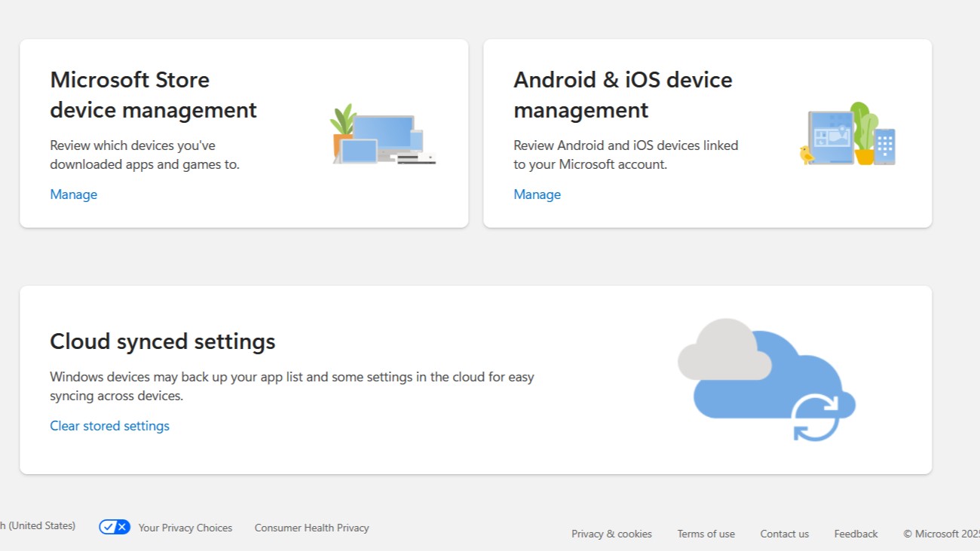Open Manage under Android & iOS device management
This screenshot has width=980, height=551.
pyautogui.click(x=537, y=194)
